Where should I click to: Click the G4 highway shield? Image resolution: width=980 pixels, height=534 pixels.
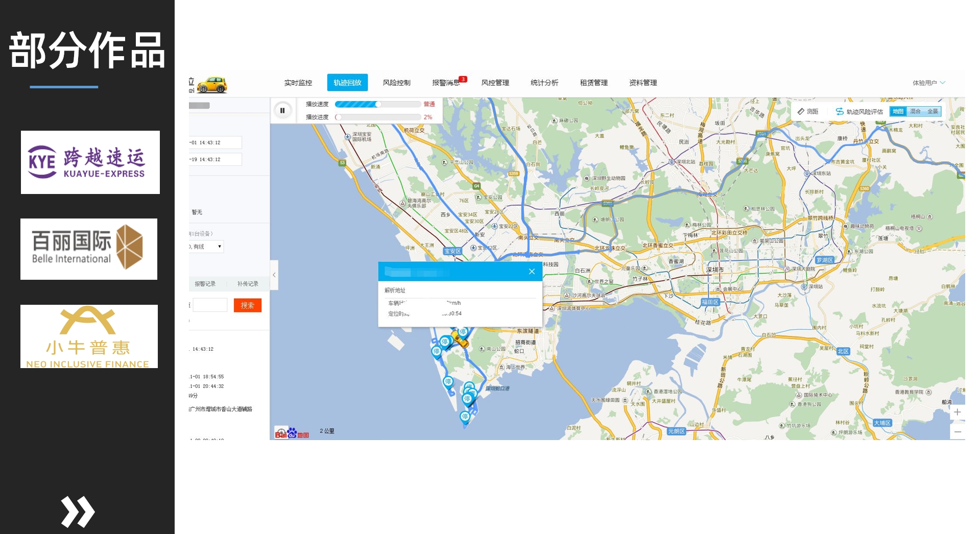pos(476,186)
